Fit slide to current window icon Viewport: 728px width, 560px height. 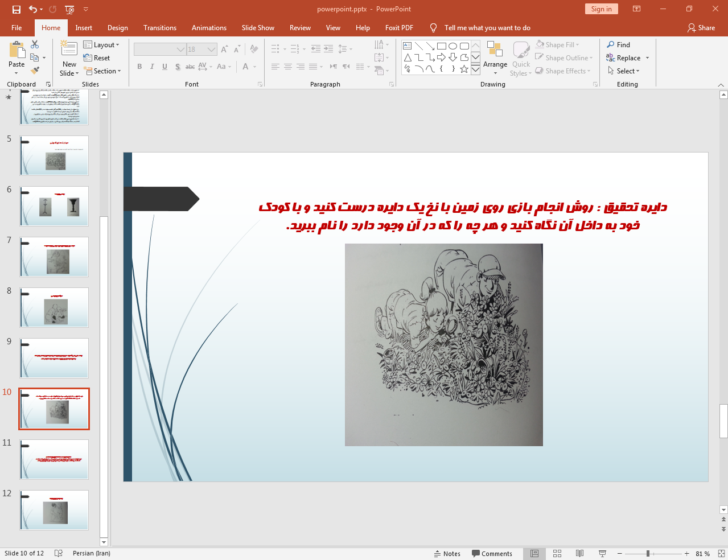pyautogui.click(x=721, y=554)
